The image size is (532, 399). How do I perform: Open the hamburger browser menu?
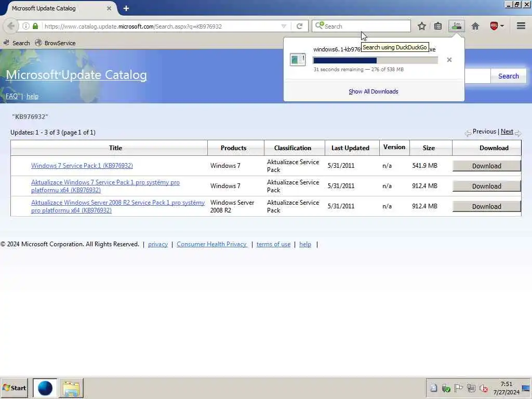[521, 26]
